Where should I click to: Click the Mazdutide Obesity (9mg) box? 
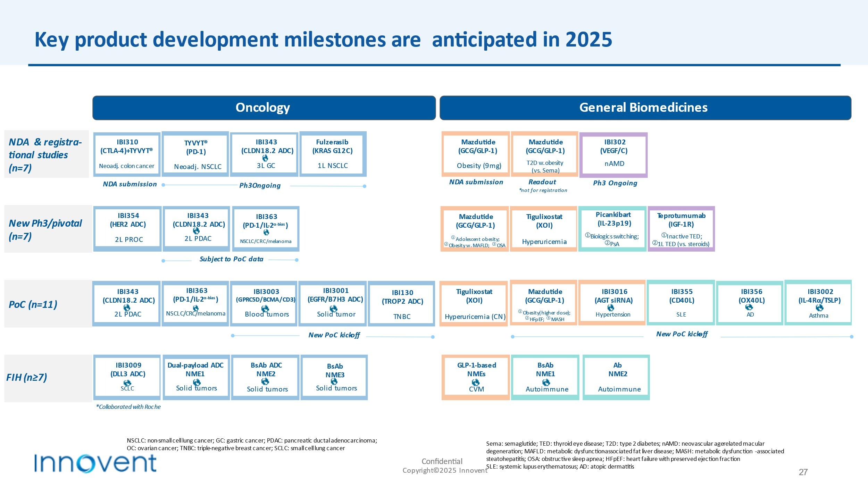click(478, 154)
